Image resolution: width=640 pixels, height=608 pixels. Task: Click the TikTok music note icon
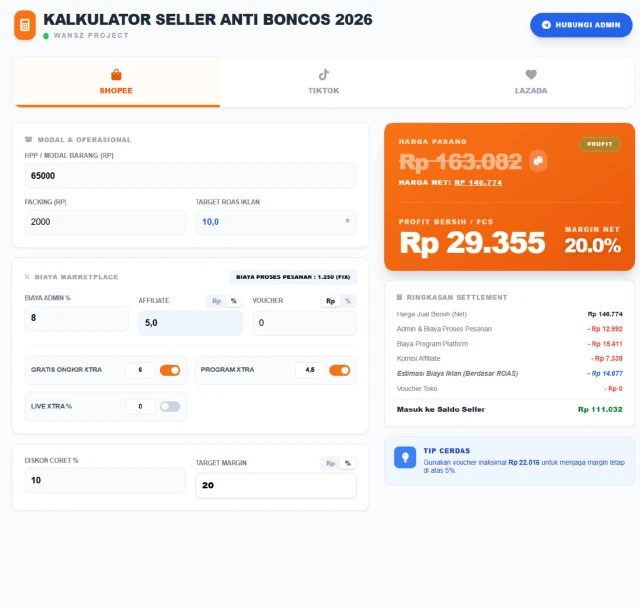[323, 75]
